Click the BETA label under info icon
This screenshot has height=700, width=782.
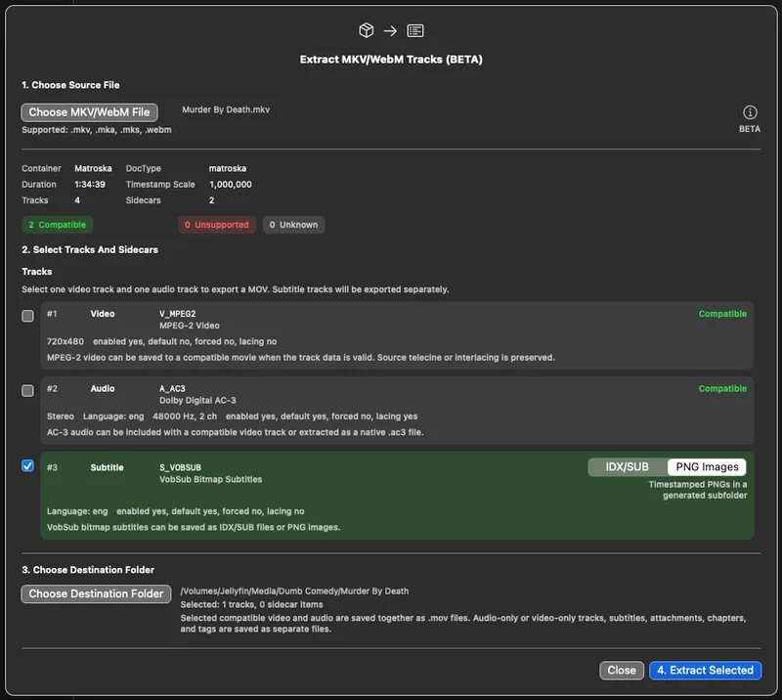pos(750,129)
